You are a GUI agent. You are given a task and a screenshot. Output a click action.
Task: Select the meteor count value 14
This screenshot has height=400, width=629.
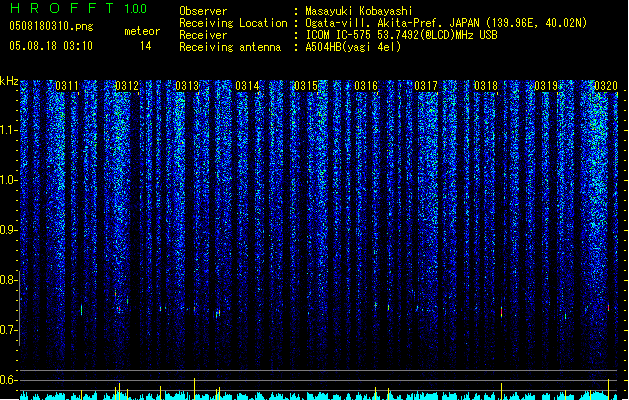click(x=146, y=46)
